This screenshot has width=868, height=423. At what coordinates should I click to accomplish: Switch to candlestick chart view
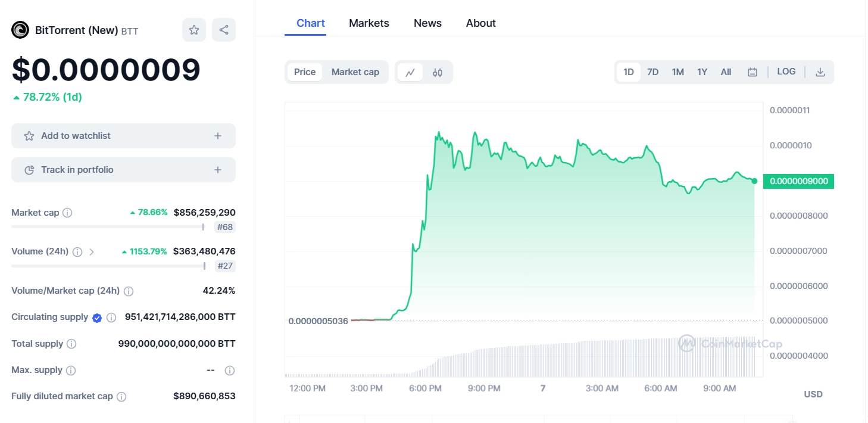click(437, 71)
